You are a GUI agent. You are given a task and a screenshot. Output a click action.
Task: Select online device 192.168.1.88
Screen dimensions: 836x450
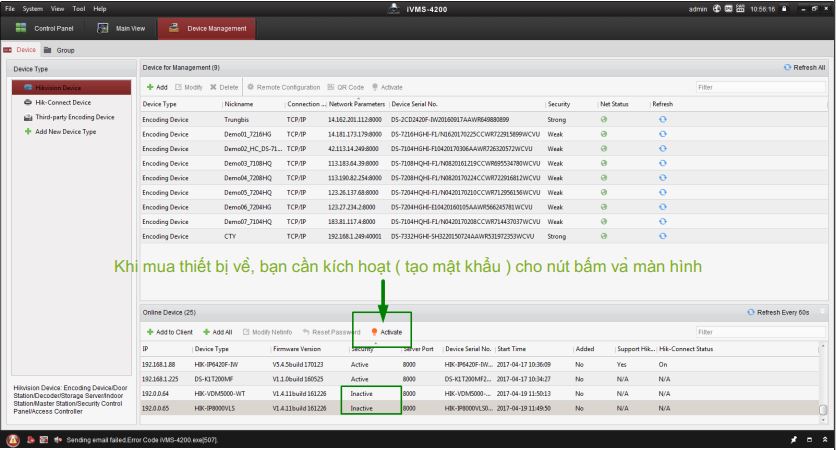[479, 365]
